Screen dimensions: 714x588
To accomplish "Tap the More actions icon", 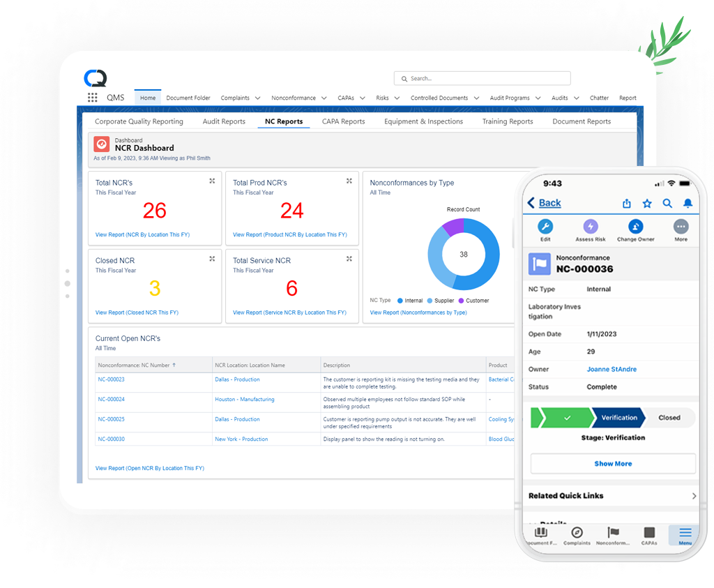I will coord(681,227).
